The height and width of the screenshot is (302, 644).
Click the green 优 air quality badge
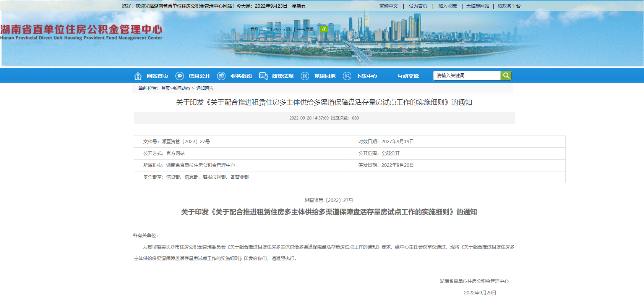[324, 29]
